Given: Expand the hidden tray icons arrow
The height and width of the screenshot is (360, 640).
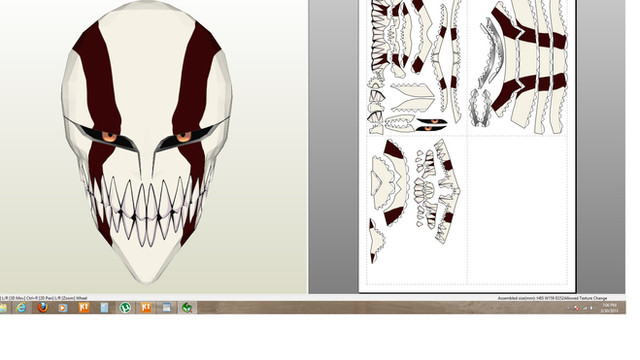Looking at the screenshot, I should [x=568, y=308].
